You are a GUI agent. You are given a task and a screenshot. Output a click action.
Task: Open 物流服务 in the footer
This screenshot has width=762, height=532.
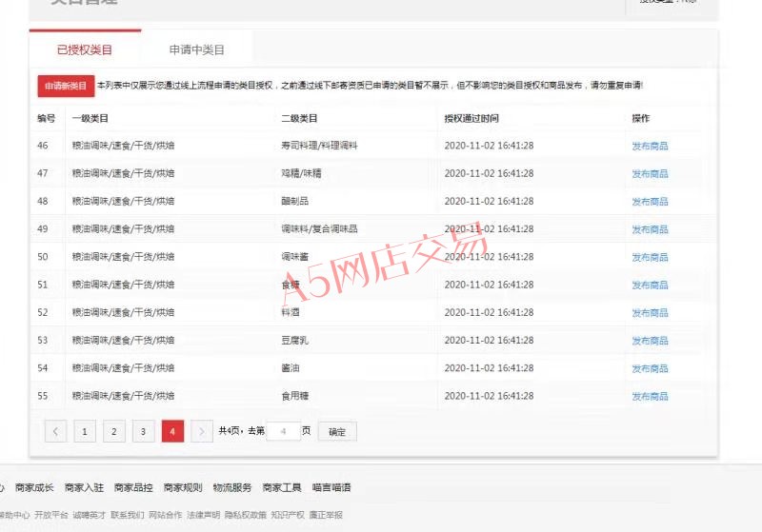232,488
